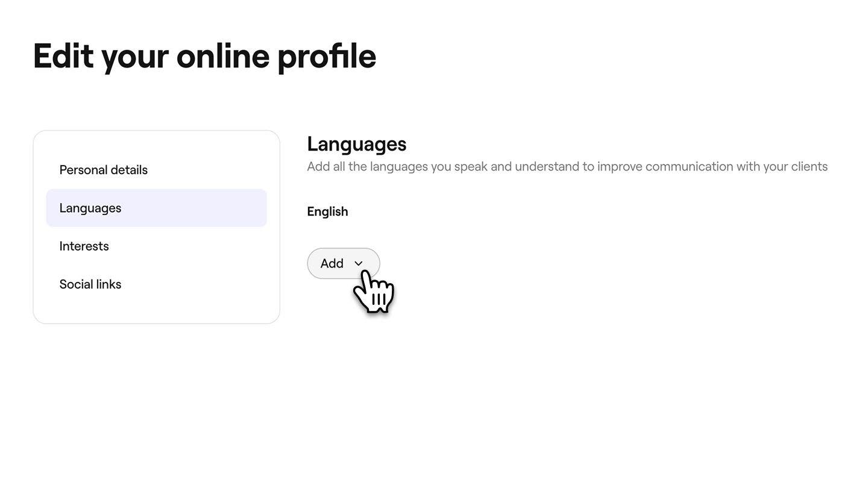Image resolution: width=868 pixels, height=482 pixels.
Task: Select the listed English language
Action: pyautogui.click(x=327, y=211)
